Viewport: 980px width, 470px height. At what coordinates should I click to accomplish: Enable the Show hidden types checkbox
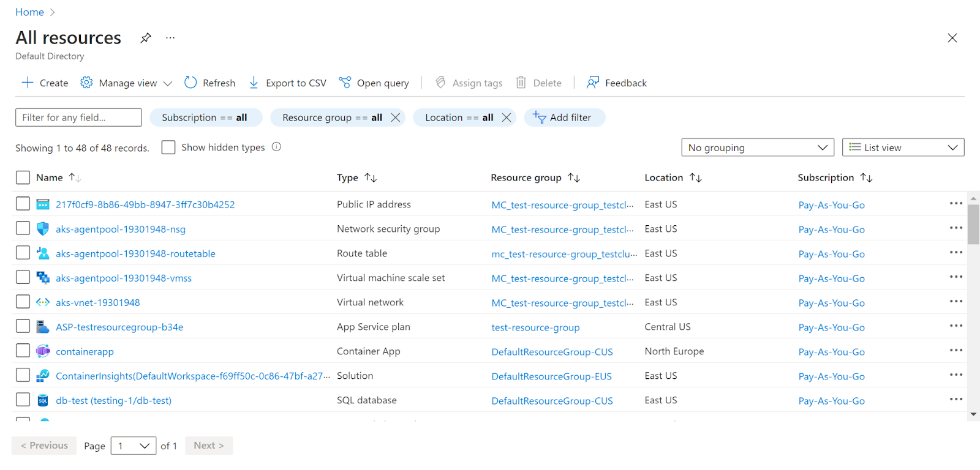click(x=168, y=147)
